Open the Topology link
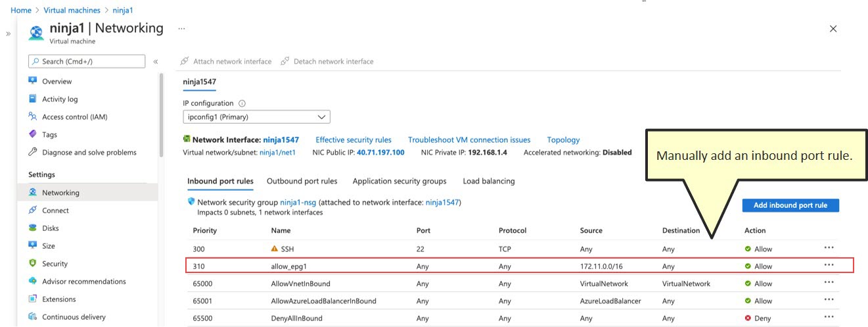This screenshot has width=868, height=327. 563,139
